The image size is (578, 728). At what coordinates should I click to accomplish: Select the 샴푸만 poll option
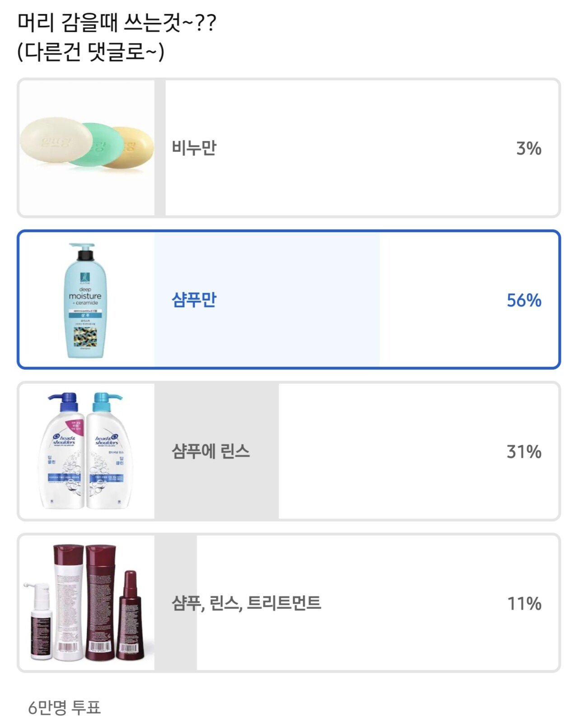pos(289,300)
